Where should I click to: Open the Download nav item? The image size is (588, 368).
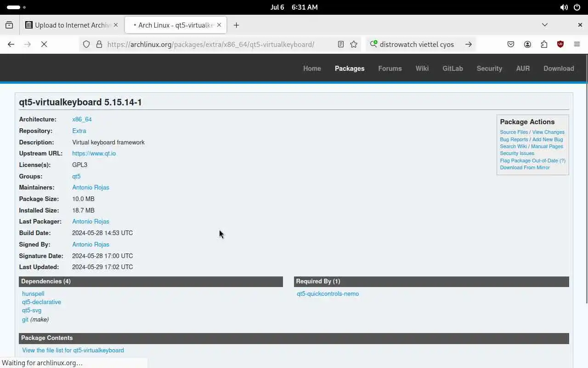[x=559, y=69]
